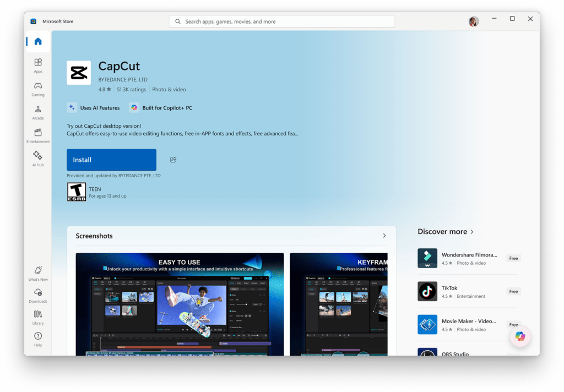Open the Downloads section
Viewport: 564px width, 392px height.
(x=37, y=293)
